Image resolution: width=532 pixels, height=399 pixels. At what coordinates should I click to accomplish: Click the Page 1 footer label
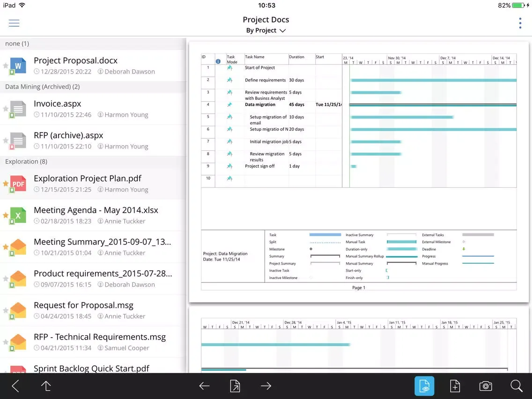click(x=359, y=288)
